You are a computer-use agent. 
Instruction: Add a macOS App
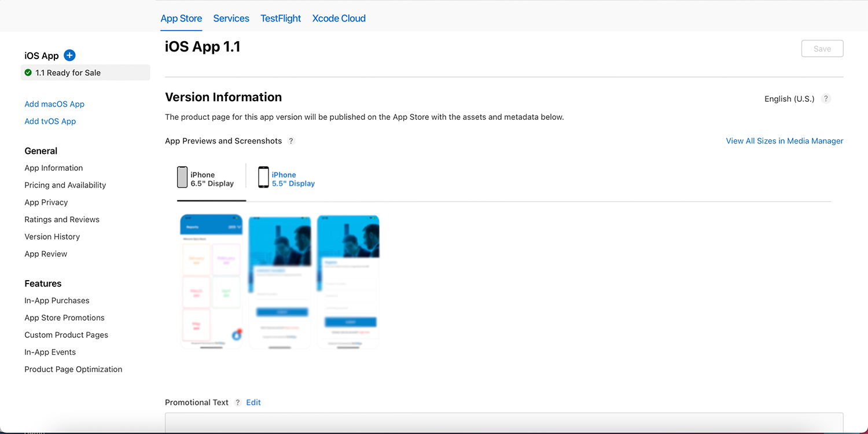coord(54,104)
